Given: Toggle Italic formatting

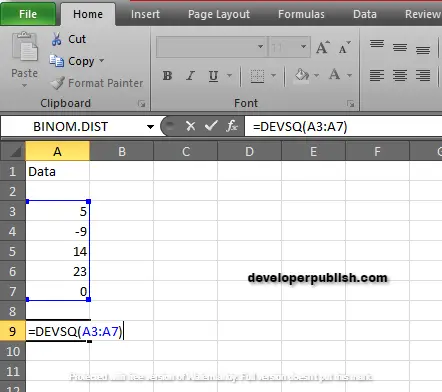Looking at the screenshot, I should (190, 76).
